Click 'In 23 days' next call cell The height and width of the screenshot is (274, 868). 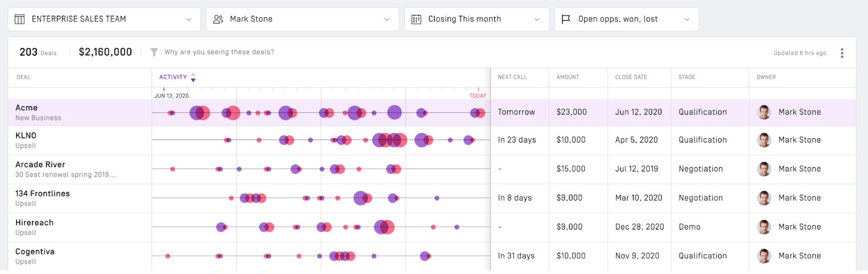pyautogui.click(x=517, y=140)
